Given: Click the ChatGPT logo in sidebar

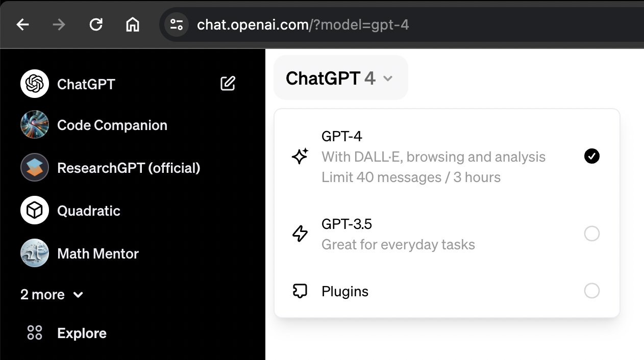Looking at the screenshot, I should pos(35,84).
